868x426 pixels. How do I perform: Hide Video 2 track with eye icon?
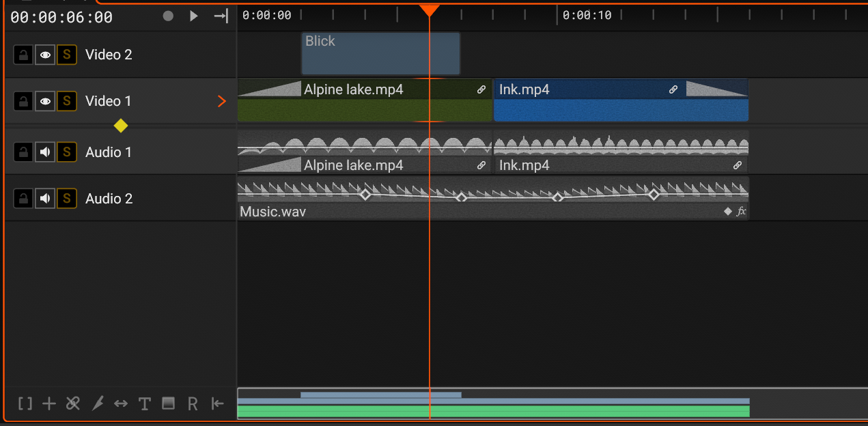45,55
